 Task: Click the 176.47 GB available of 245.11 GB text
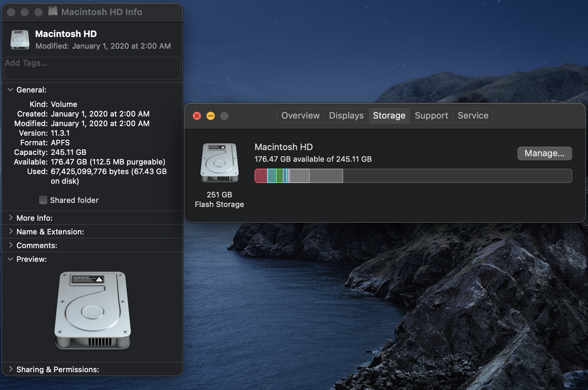click(313, 159)
